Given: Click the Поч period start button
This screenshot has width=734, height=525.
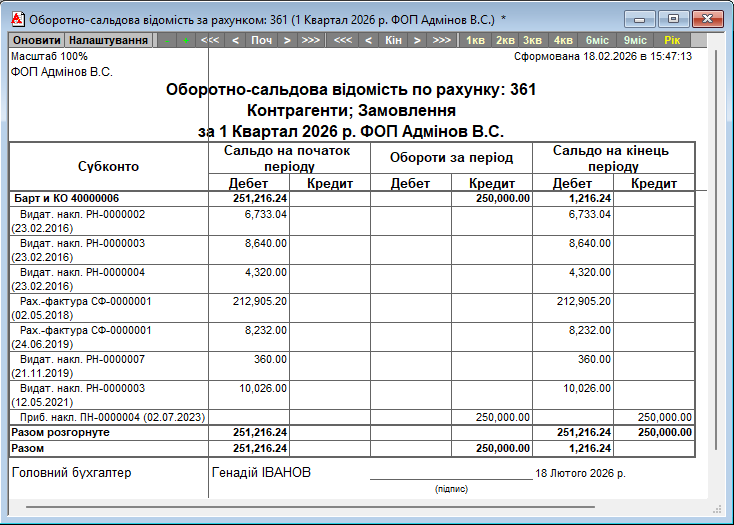Looking at the screenshot, I should pyautogui.click(x=261, y=40).
